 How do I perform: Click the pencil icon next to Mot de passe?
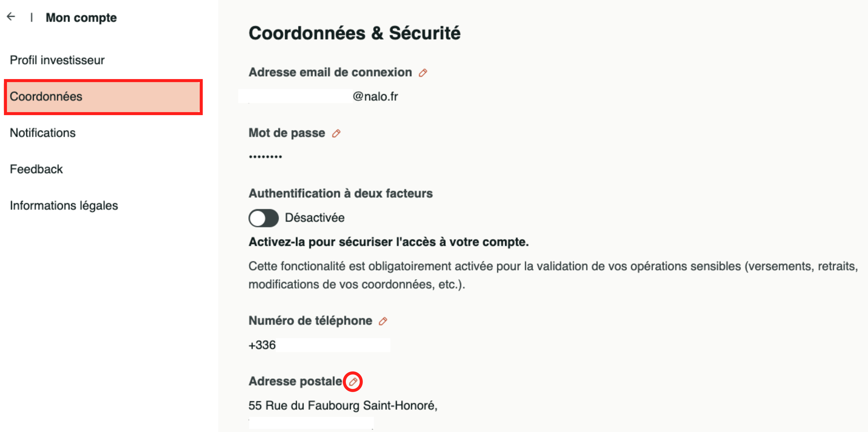[x=336, y=133]
